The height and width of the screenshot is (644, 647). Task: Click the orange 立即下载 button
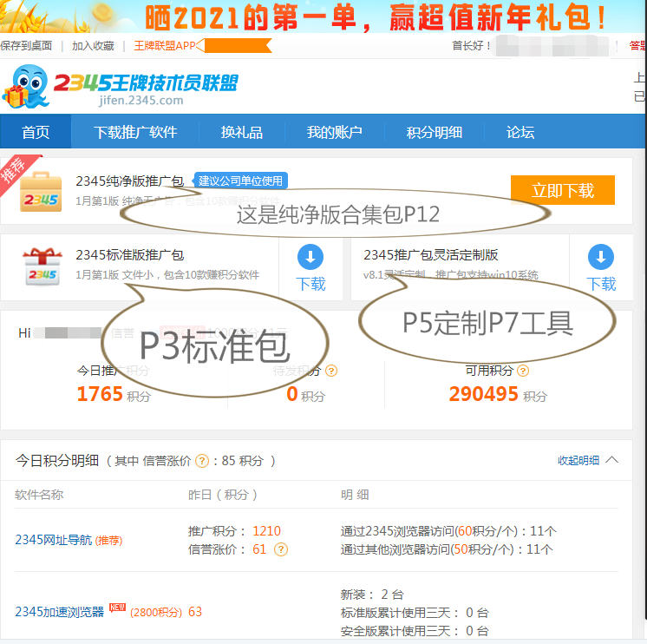[563, 190]
